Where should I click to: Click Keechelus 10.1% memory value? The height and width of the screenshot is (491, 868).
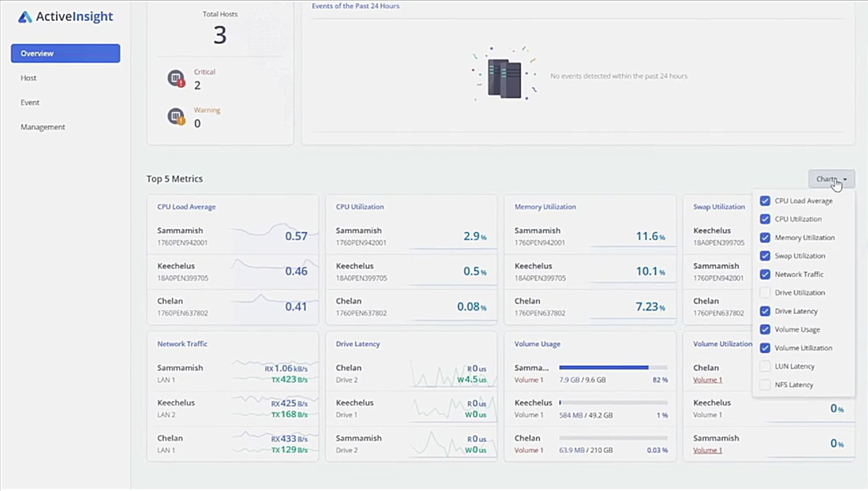(651, 272)
